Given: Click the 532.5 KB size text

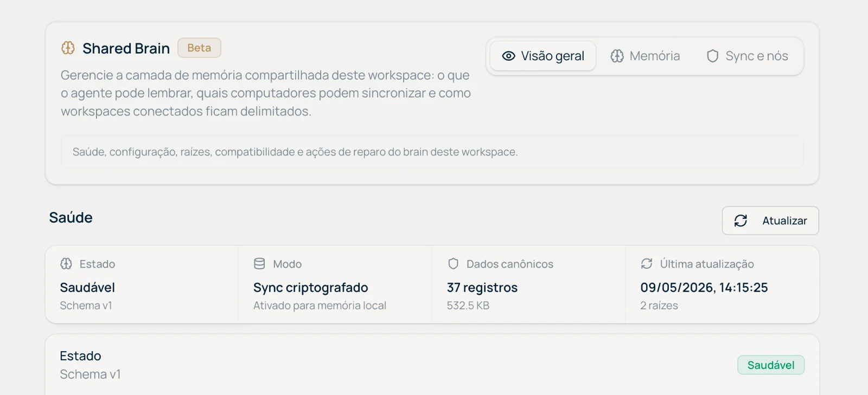Looking at the screenshot, I should [468, 306].
